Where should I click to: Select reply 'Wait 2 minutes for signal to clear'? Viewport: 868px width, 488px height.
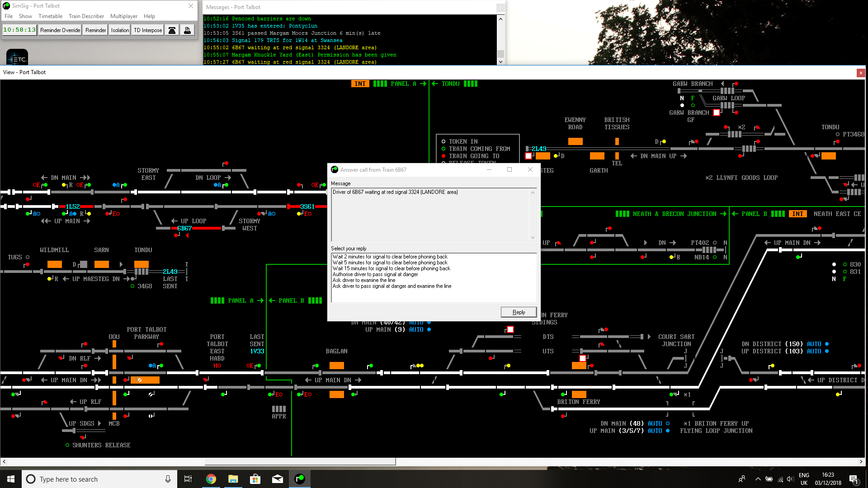pos(390,257)
